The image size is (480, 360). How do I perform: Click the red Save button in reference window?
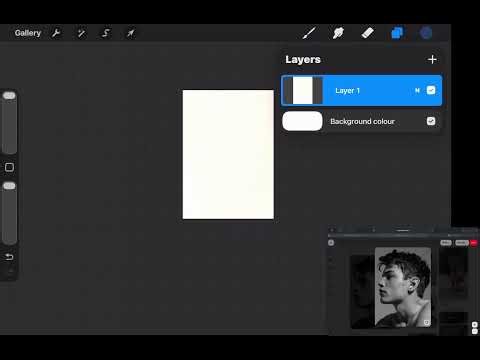[x=474, y=243]
